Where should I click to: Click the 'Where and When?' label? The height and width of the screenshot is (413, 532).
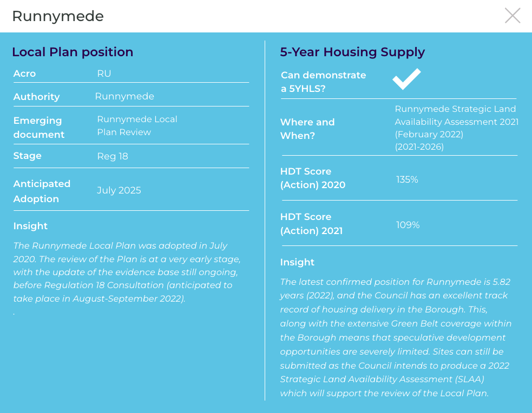tap(307, 129)
